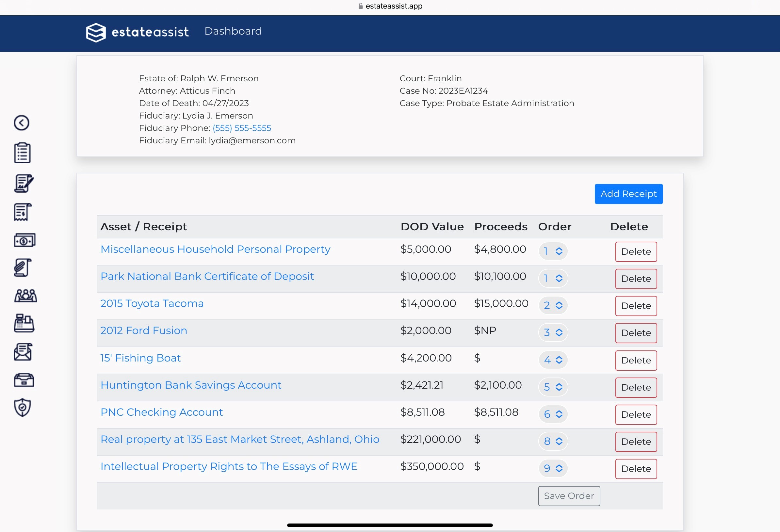Open the archive box icon in sidebar
The image size is (780, 532).
click(24, 380)
